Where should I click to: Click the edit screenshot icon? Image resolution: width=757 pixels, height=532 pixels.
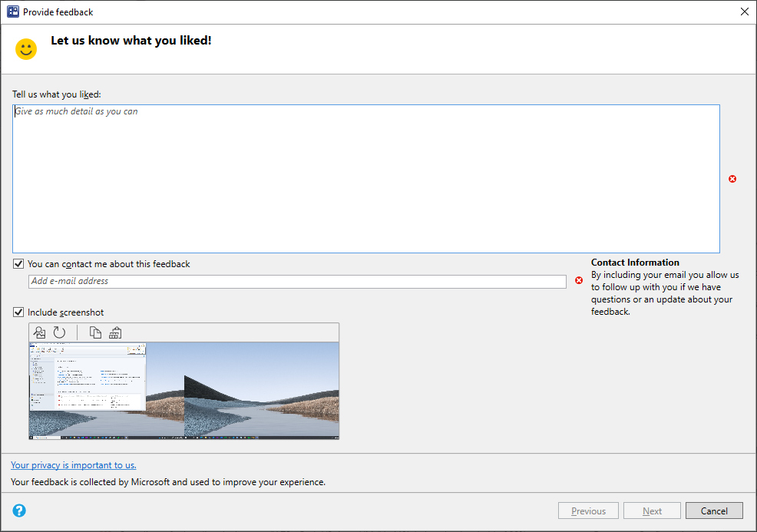tap(39, 332)
